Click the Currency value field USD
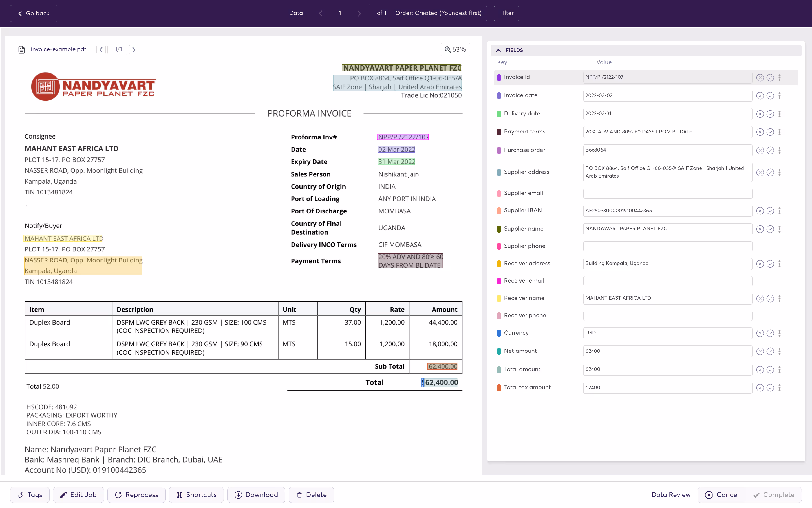Screen dimensions: 812x508 tap(668, 333)
